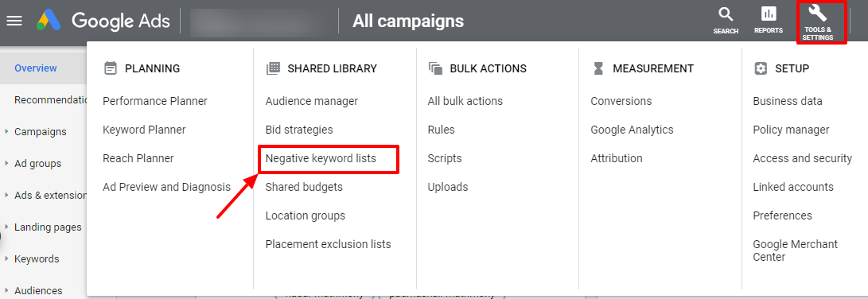
Task: Open the hamburger main menu
Action: pos(14,21)
